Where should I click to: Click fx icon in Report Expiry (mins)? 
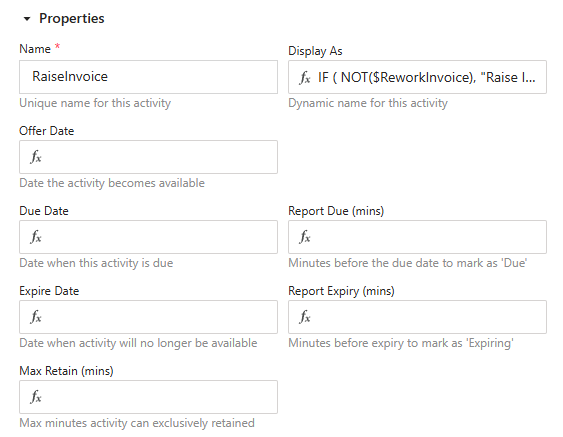[305, 317]
